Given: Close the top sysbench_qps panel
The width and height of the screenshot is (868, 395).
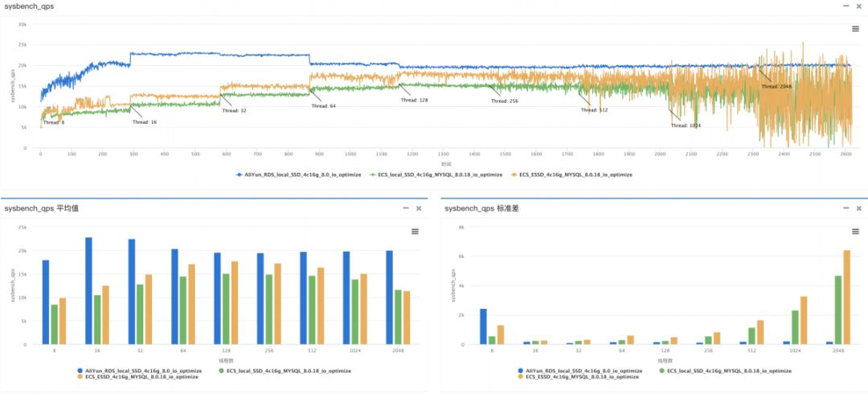Looking at the screenshot, I should tap(858, 6).
